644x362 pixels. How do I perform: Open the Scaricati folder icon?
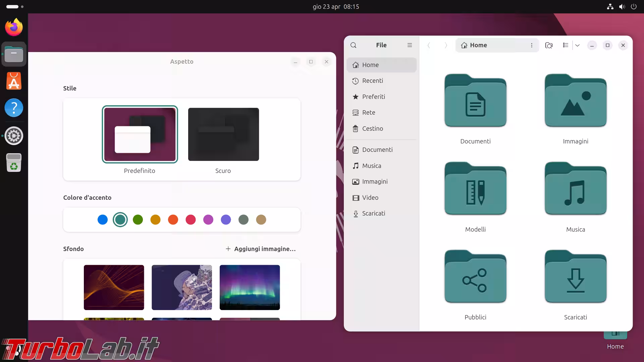[576, 277]
